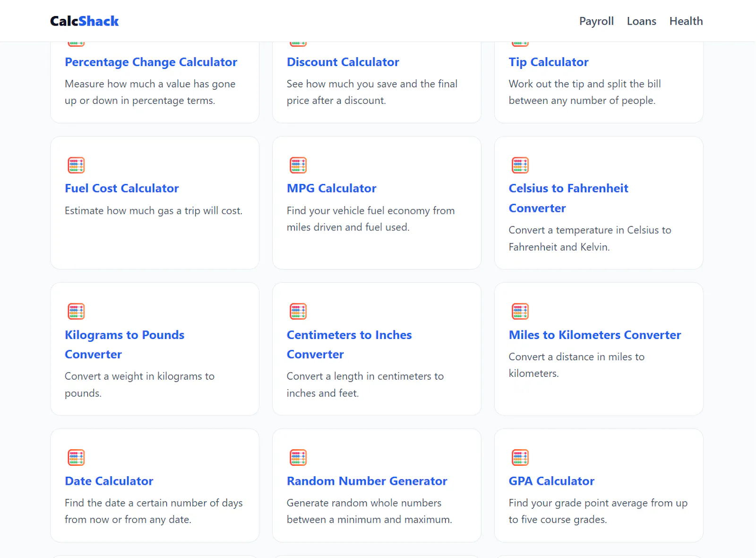Open the Date Calculator link
Image resolution: width=756 pixels, height=558 pixels.
pyautogui.click(x=109, y=481)
